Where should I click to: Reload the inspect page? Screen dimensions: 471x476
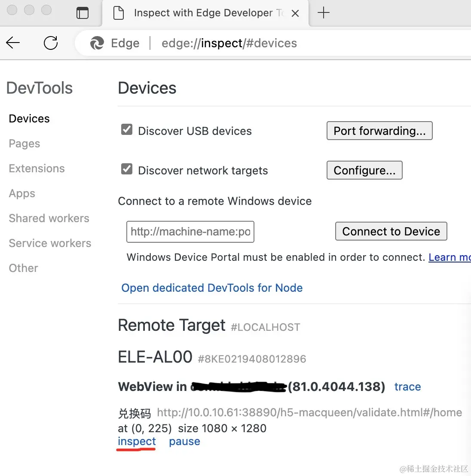click(51, 43)
